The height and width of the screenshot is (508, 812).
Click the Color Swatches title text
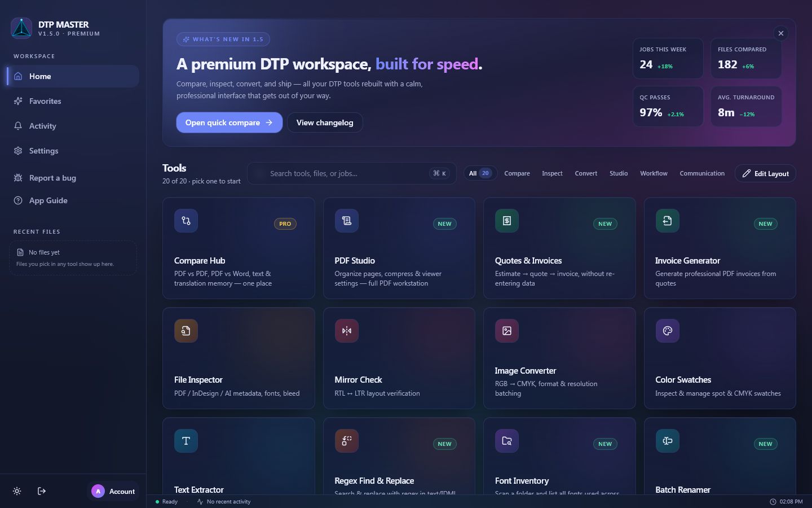pos(683,379)
